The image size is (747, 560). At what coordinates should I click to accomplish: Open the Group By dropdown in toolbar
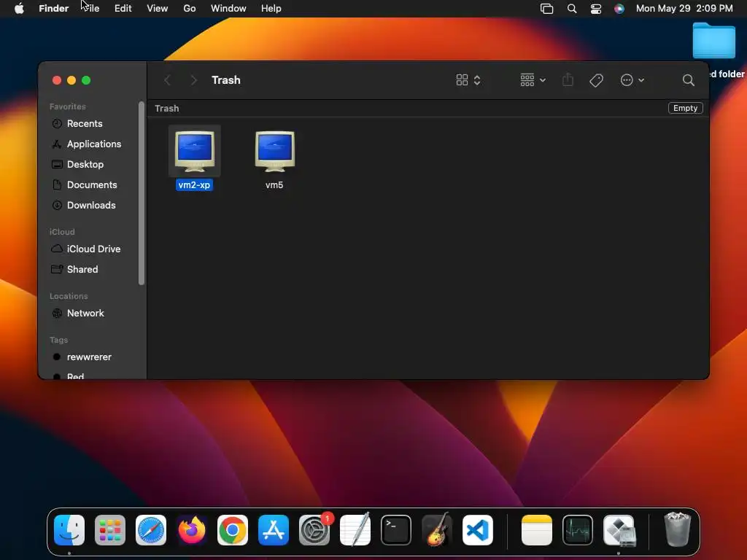click(533, 80)
